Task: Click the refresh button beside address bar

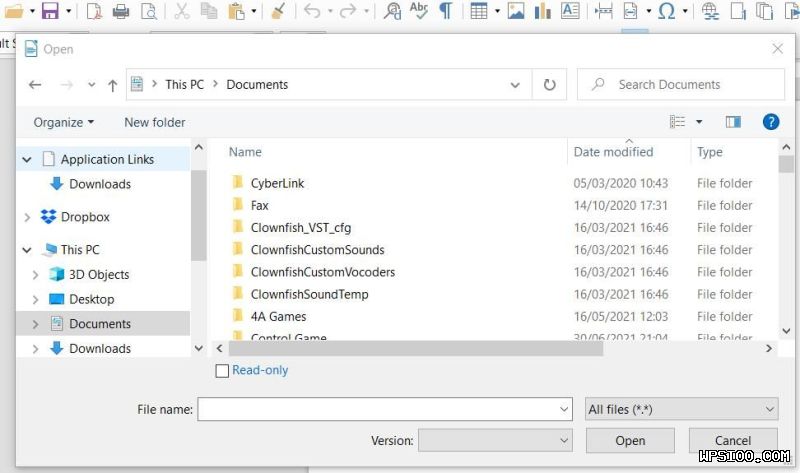Action: [x=549, y=85]
